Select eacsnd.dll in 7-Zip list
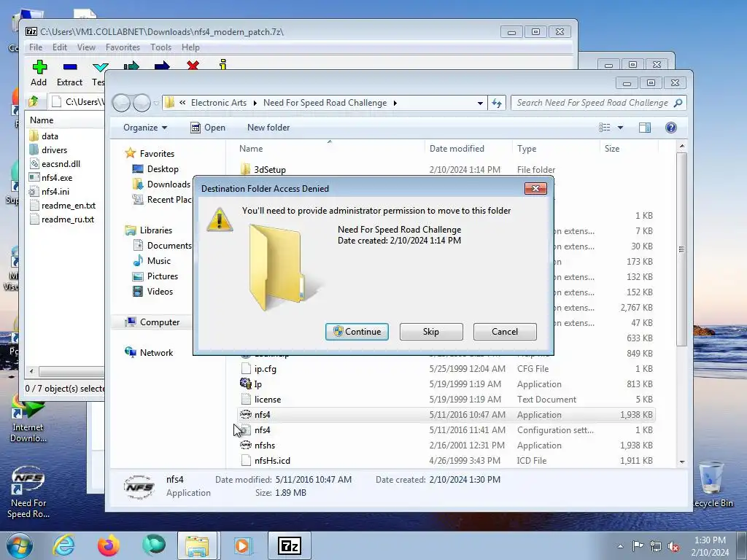Viewport: 747px width, 560px height. [61, 164]
